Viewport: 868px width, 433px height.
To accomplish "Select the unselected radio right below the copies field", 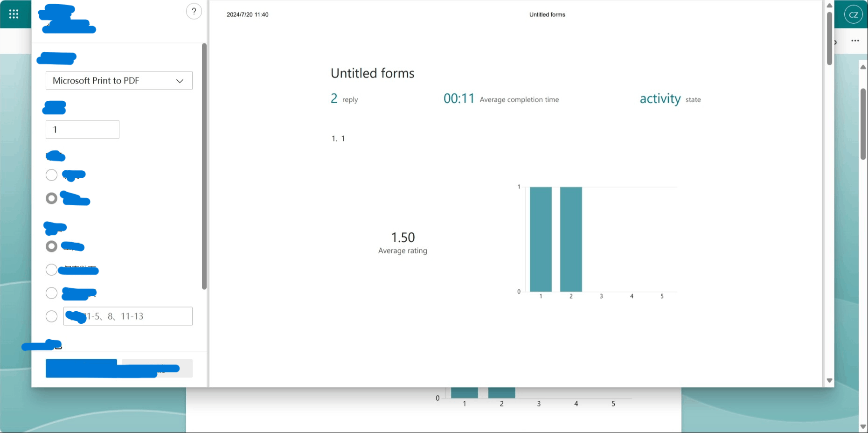I will click(x=51, y=175).
